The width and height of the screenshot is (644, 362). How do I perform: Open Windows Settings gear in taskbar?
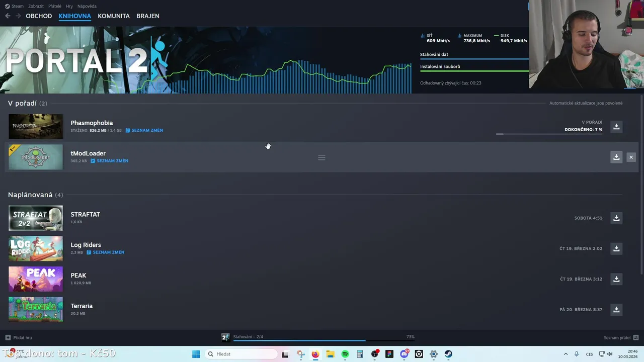[434, 354]
